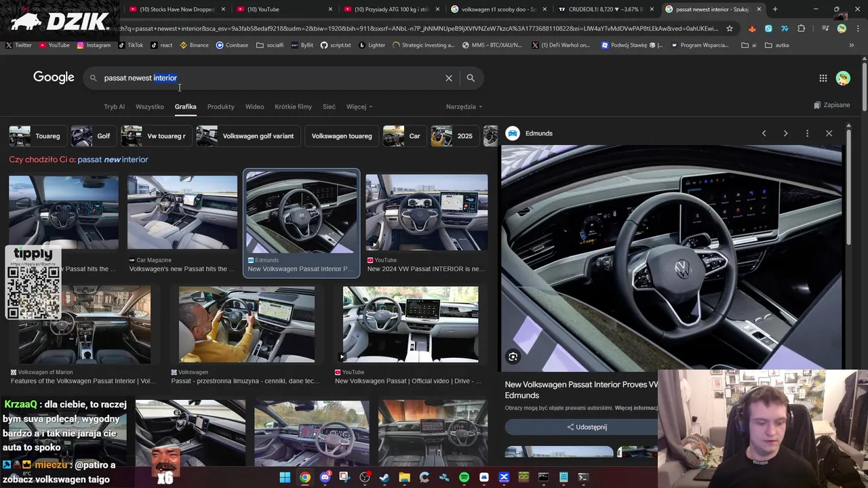This screenshot has width=868, height=488.
Task: Select the Volkswagen golf variant chip
Action: pyautogui.click(x=247, y=136)
